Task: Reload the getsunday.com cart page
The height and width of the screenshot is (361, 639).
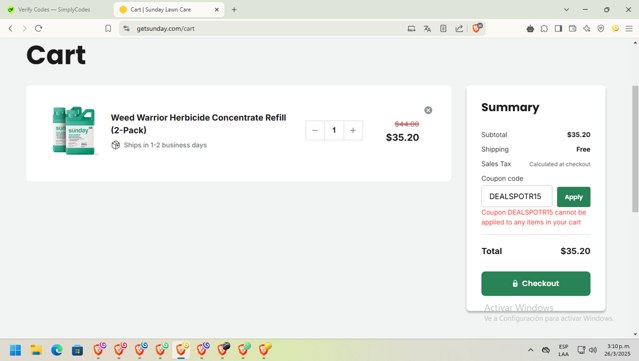Action: pos(38,29)
